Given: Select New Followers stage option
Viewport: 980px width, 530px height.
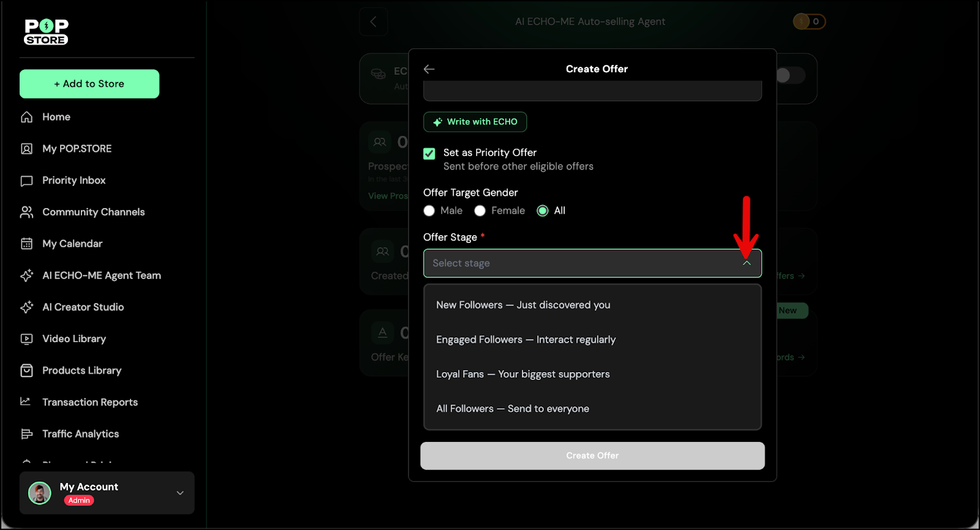Looking at the screenshot, I should point(523,305).
